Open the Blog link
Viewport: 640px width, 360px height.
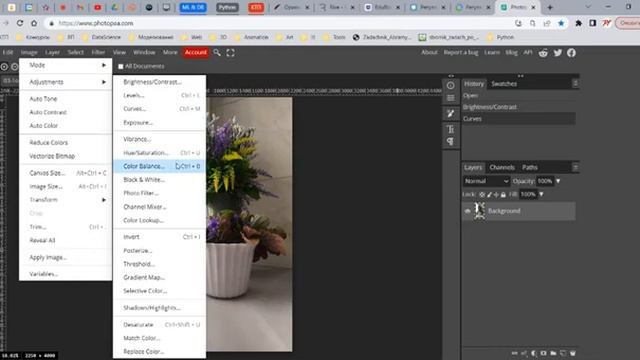pos(511,52)
